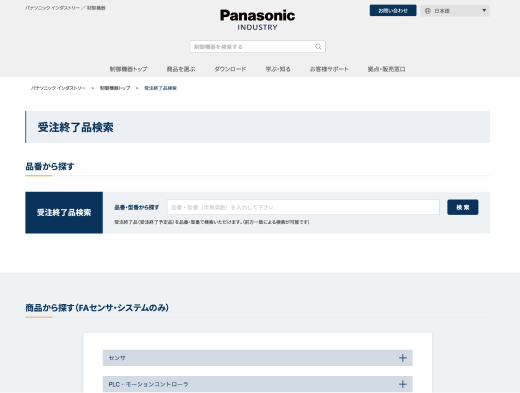This screenshot has height=393, width=520.
Task: Click the 品番・型番から探す label
Action: (x=137, y=207)
